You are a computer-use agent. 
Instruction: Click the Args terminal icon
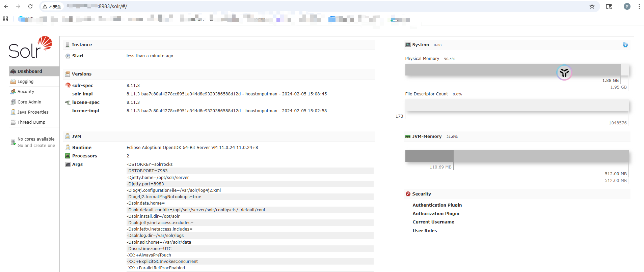[x=68, y=164]
